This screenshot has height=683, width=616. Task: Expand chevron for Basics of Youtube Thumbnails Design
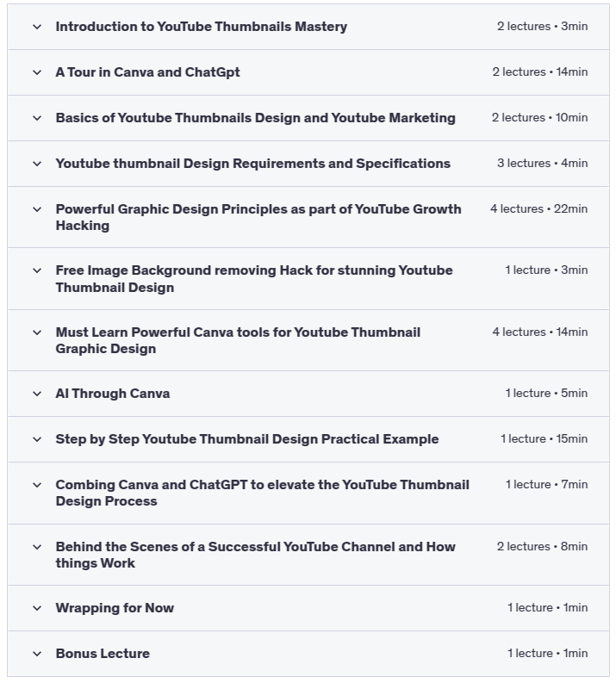click(37, 118)
